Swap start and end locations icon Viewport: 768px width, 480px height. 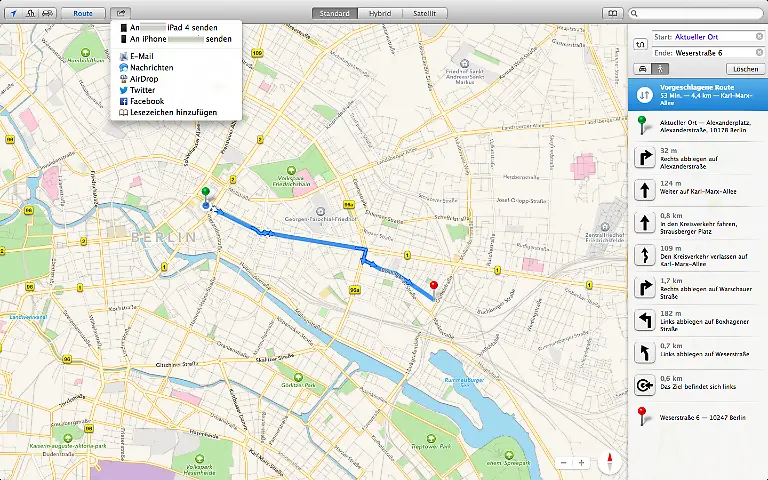640,45
